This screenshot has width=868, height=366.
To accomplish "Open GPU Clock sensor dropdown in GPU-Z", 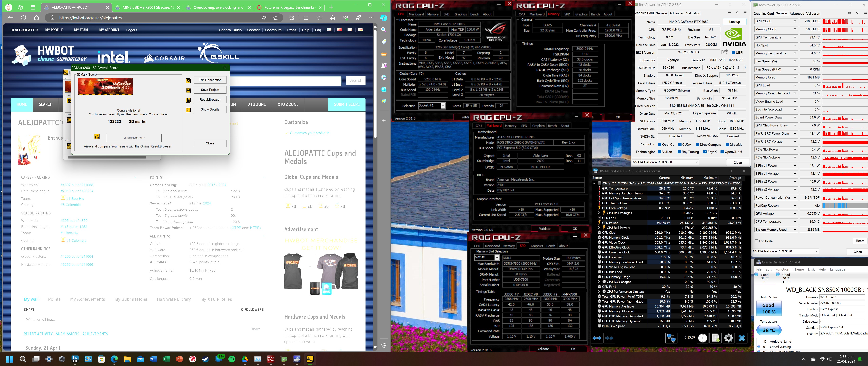I will (x=795, y=21).
